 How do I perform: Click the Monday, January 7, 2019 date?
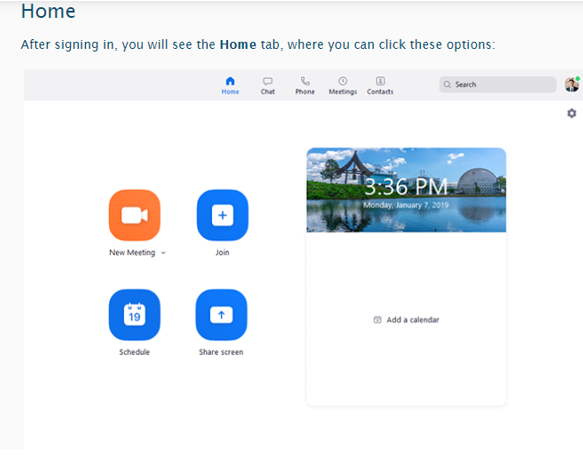[406, 205]
